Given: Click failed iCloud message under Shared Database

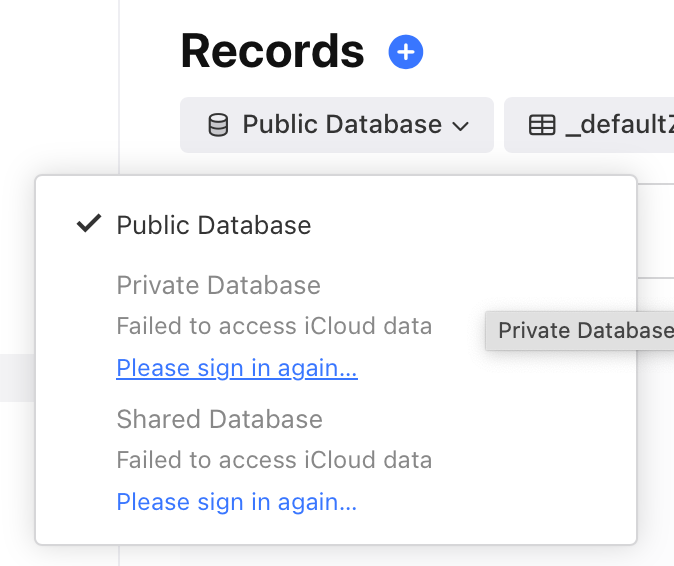Looking at the screenshot, I should click(274, 460).
